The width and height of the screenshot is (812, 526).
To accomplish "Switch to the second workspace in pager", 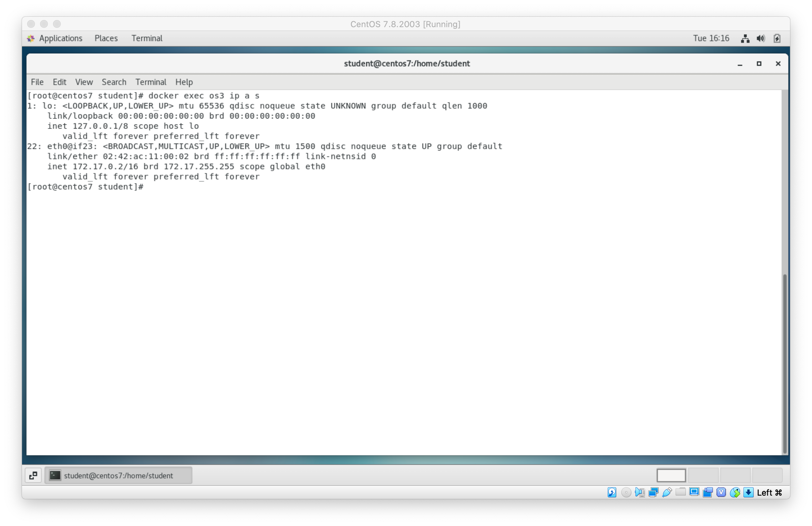I will tap(703, 475).
